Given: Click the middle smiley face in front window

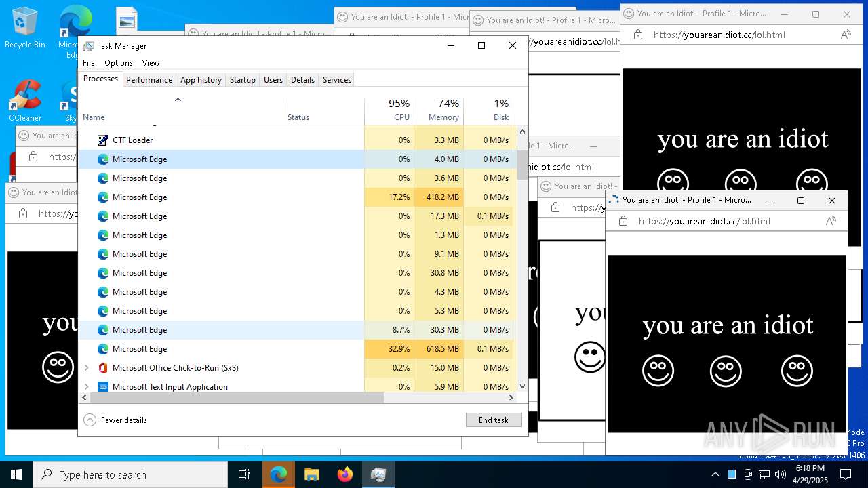Looking at the screenshot, I should pyautogui.click(x=726, y=371).
